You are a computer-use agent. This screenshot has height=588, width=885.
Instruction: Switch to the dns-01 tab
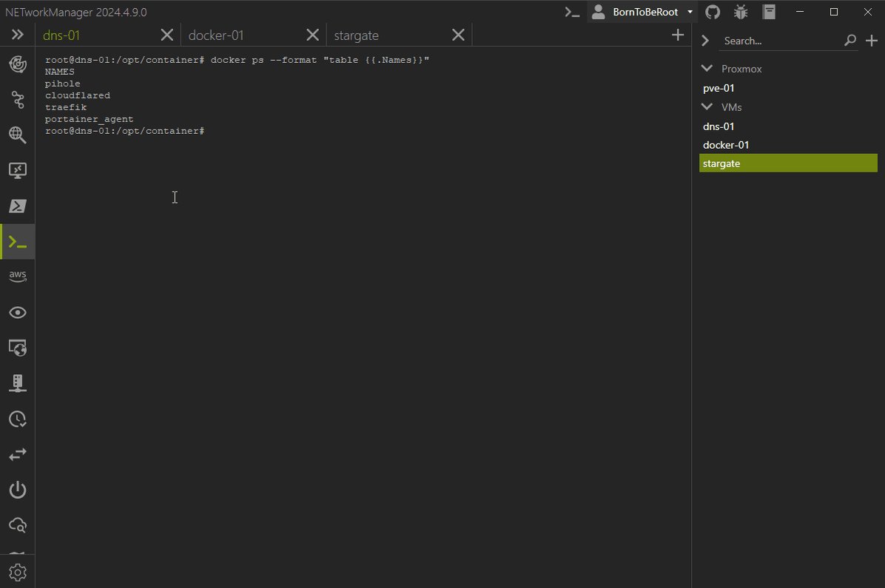(61, 35)
